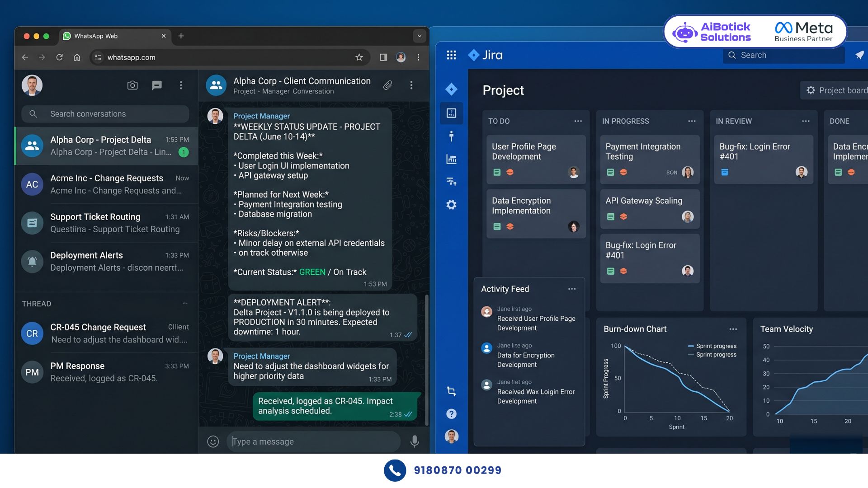Image resolution: width=868 pixels, height=488 pixels.
Task: Open the Jira filter/sort sidebar icon
Action: pyautogui.click(x=451, y=182)
